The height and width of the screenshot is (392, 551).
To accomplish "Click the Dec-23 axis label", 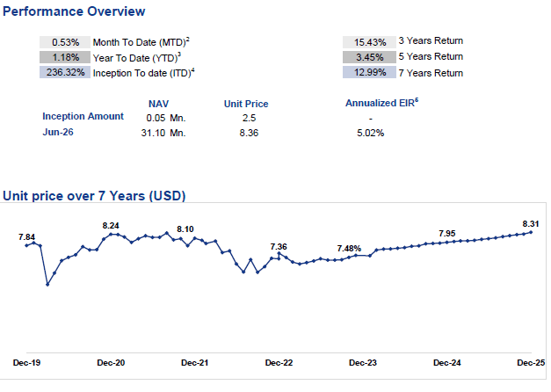I will (x=363, y=363).
